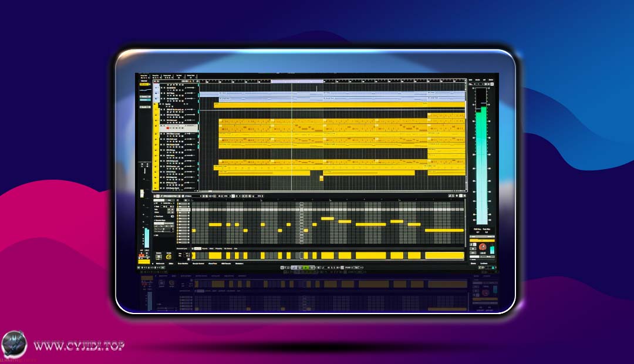Click the gray square pad beside yellow knob
The width and height of the screenshot is (634, 364).
point(158,256)
